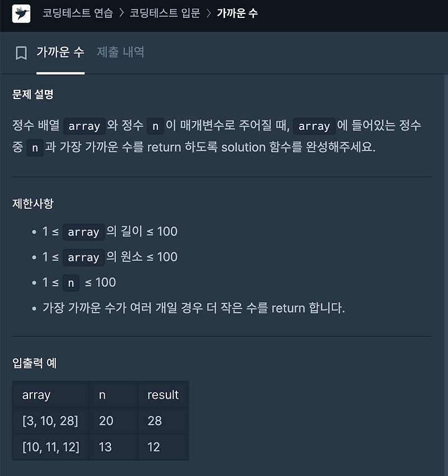Click the n value 13 cell
This screenshot has width=448, height=476.
(106, 447)
